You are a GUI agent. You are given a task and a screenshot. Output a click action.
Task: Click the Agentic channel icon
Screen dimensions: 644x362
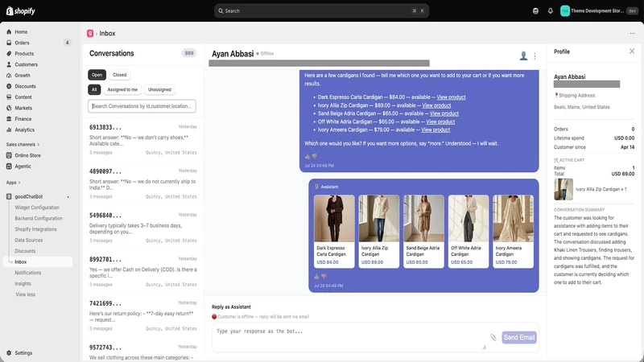click(x=9, y=167)
